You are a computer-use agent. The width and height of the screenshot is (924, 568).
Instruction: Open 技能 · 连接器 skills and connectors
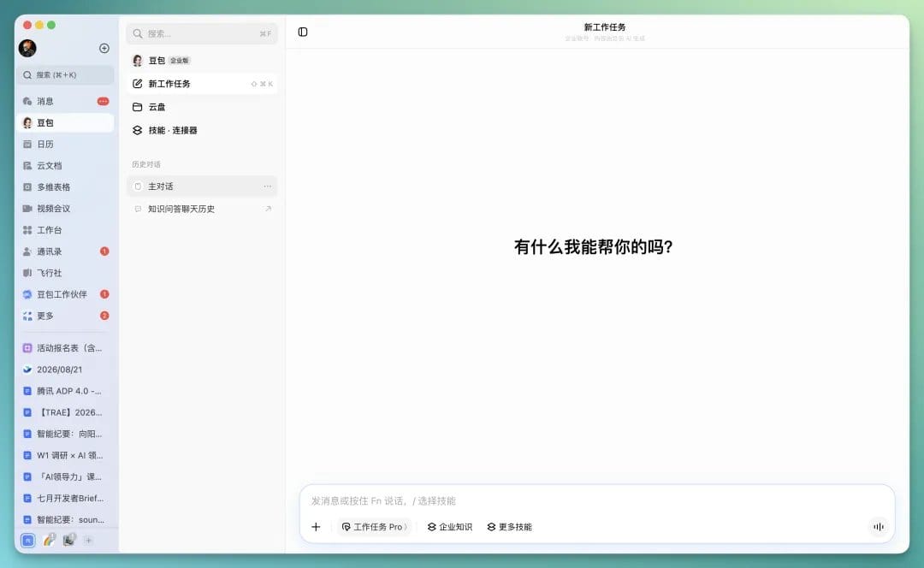click(202, 130)
